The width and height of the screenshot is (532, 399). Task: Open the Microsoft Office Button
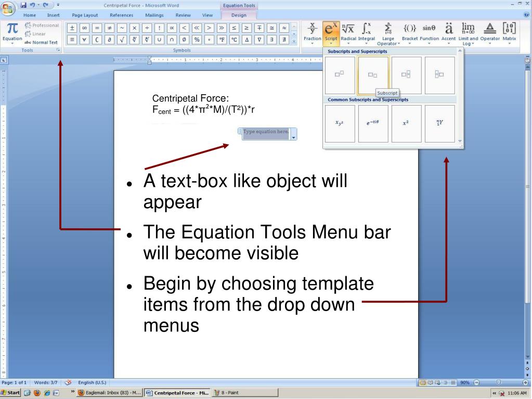[x=8, y=8]
